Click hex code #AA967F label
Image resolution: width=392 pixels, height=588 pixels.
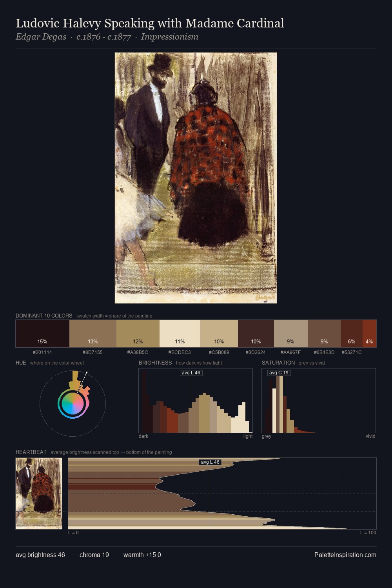291,352
